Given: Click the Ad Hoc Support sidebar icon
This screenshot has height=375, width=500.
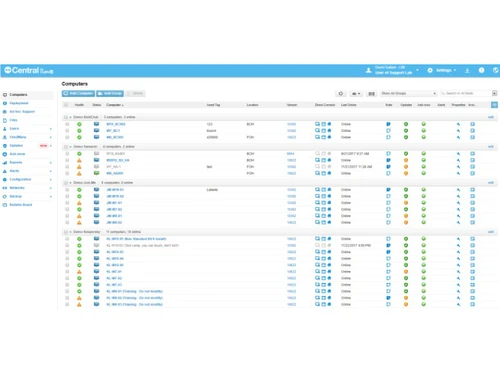Looking at the screenshot, I should [5, 112].
